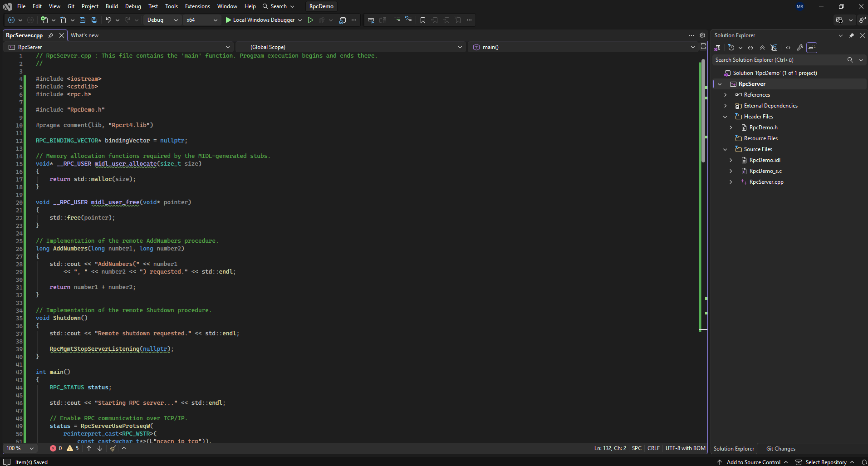
Task: Open notifications bell in status bar
Action: point(864,462)
